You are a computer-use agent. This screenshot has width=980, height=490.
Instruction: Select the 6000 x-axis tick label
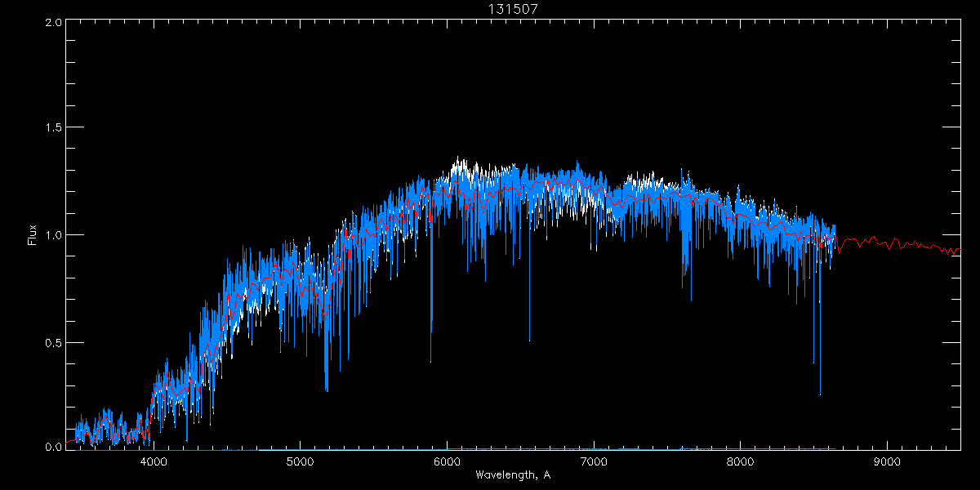pos(447,460)
